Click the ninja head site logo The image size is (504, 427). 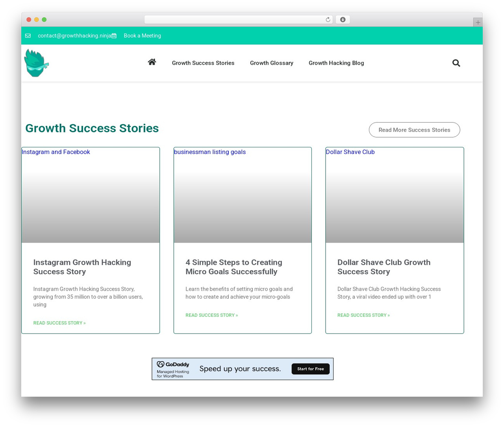(36, 63)
